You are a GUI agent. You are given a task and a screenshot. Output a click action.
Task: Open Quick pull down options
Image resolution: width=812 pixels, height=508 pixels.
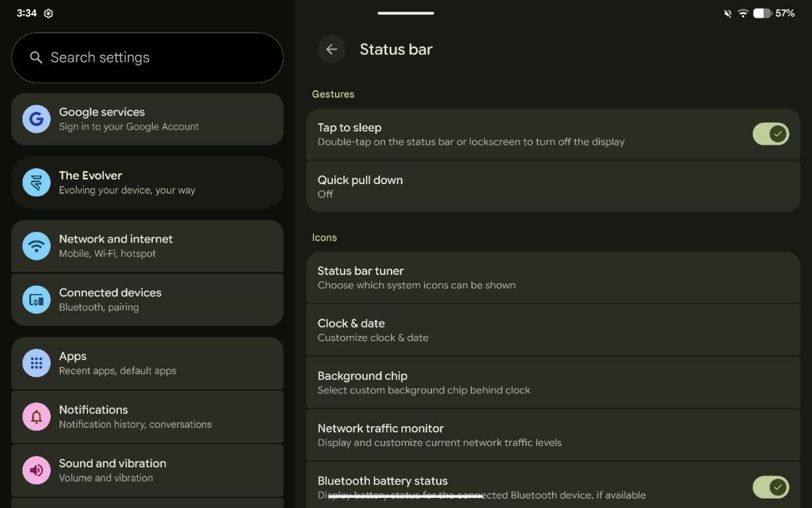click(553, 187)
